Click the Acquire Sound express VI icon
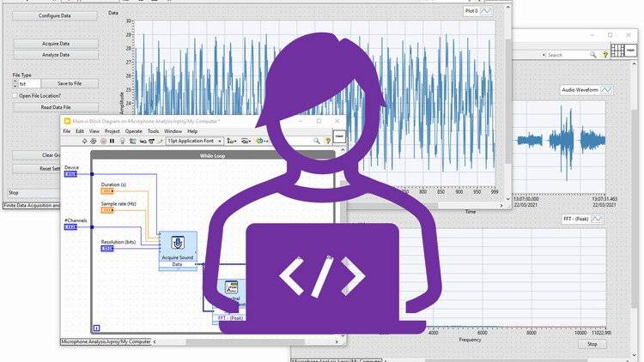This screenshot has height=362, width=644. [178, 243]
